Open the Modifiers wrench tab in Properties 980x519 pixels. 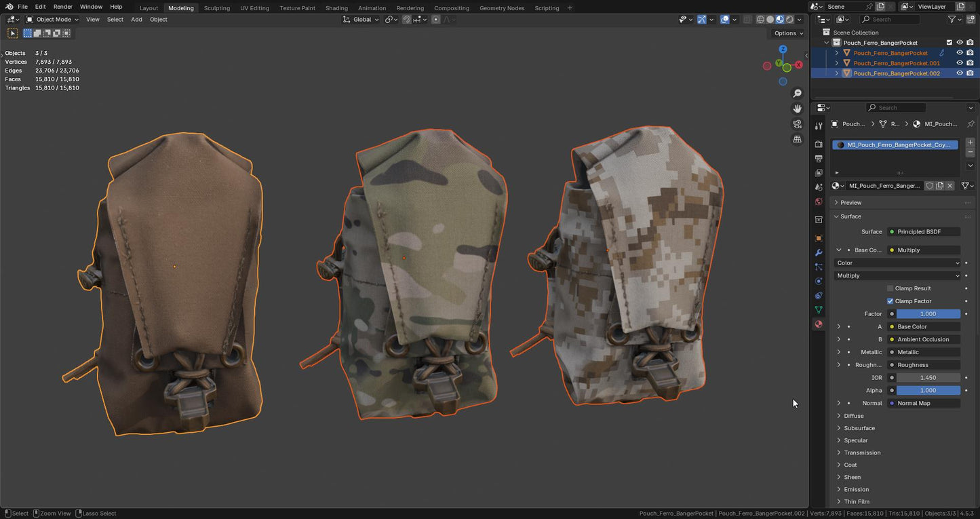click(819, 252)
